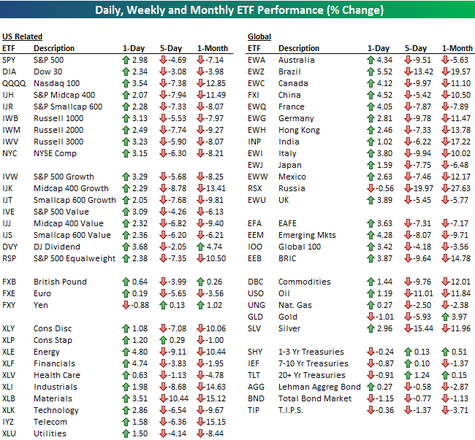
Task: Select the 'QQQQ' ticker cell
Action: [14, 83]
